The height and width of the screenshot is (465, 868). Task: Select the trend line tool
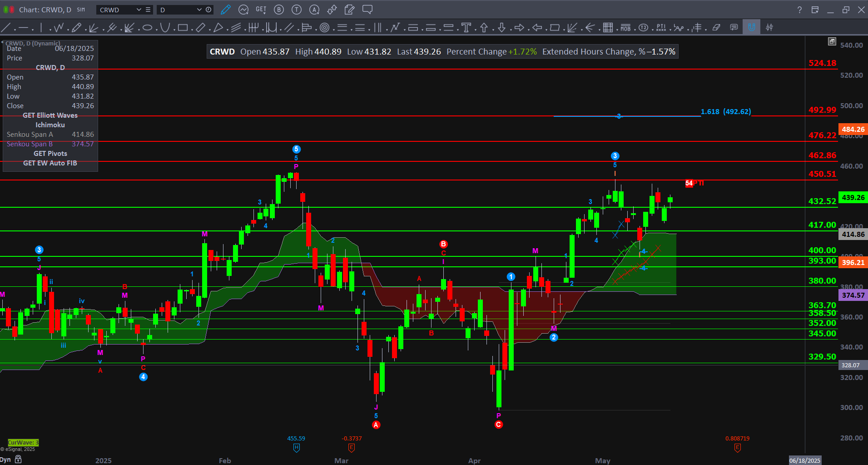point(6,28)
